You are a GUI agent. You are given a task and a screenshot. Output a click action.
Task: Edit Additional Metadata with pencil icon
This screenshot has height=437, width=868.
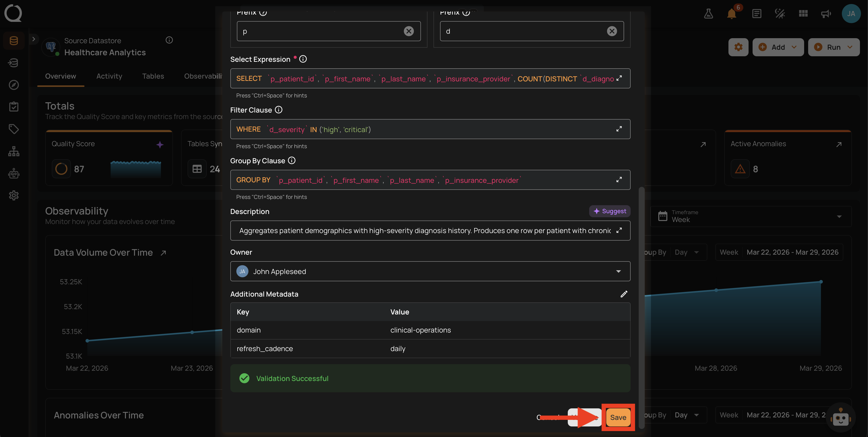(624, 294)
